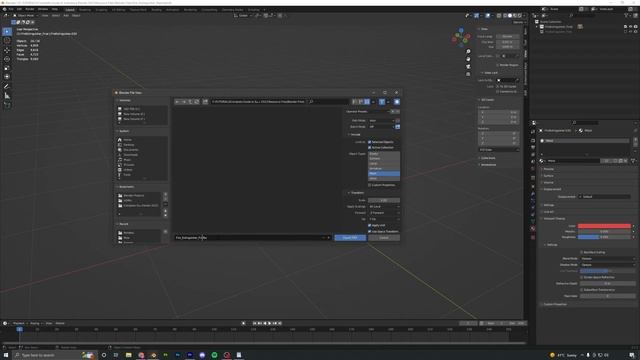Open Object Mode dropdown

[25, 16]
